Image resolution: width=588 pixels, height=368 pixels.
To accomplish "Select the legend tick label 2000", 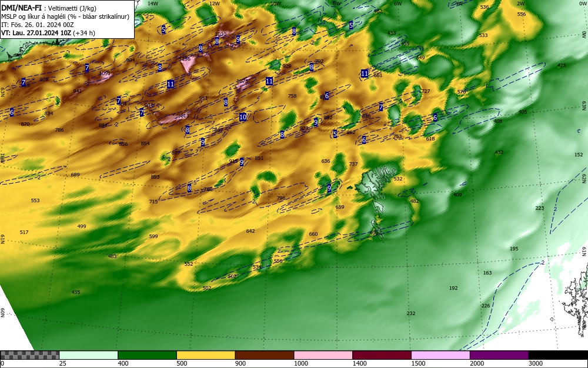I will pyautogui.click(x=477, y=363).
